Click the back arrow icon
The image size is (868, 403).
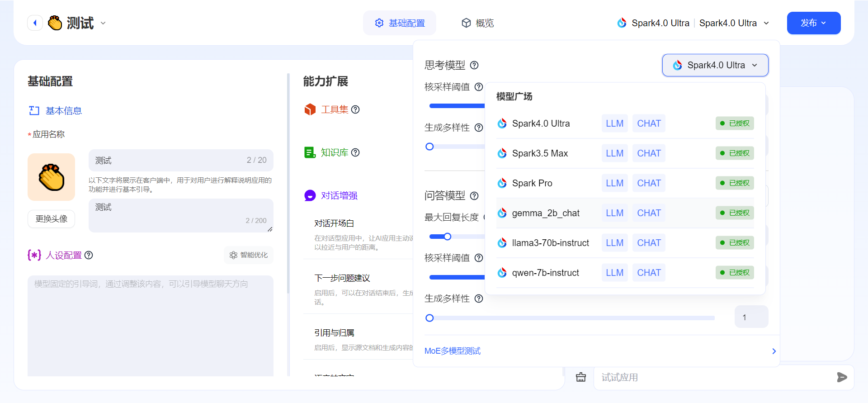pos(35,23)
